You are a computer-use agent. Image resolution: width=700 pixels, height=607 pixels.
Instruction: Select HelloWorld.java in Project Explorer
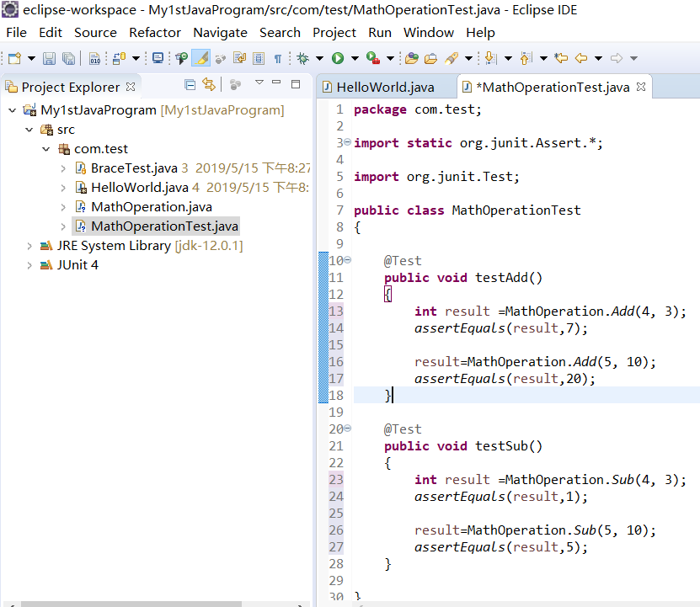pyautogui.click(x=140, y=188)
